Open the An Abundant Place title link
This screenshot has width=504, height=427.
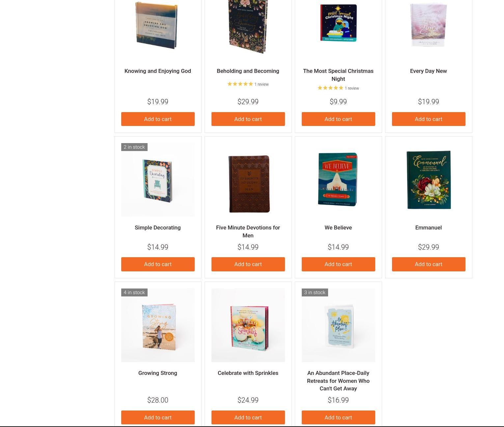pyautogui.click(x=338, y=381)
